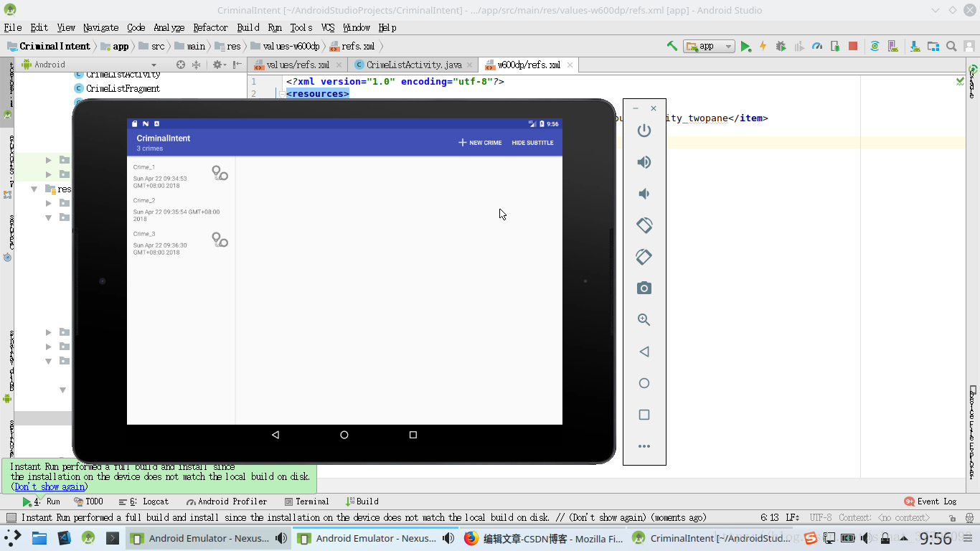Run the app with green play icon

745,46
